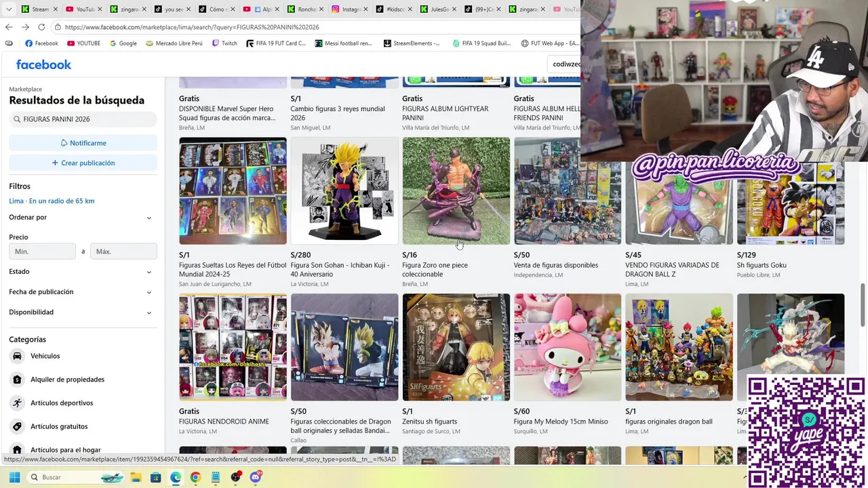The width and height of the screenshot is (868, 488).
Task: Open Figura My Melody Miniso image
Action: tap(568, 347)
